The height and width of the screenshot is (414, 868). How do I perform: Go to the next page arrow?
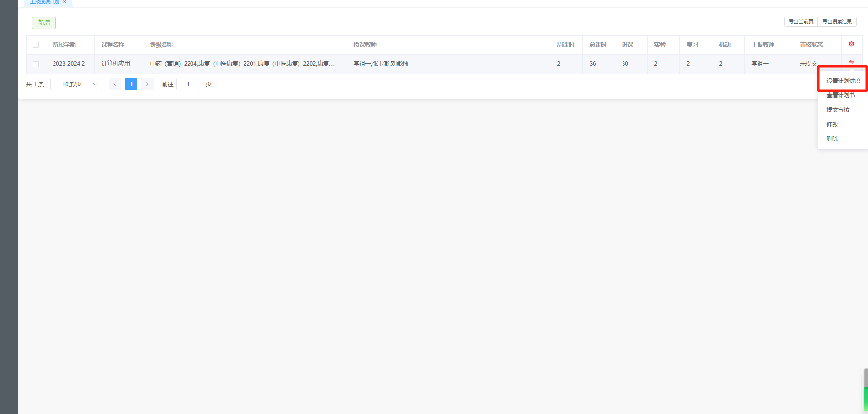[147, 84]
